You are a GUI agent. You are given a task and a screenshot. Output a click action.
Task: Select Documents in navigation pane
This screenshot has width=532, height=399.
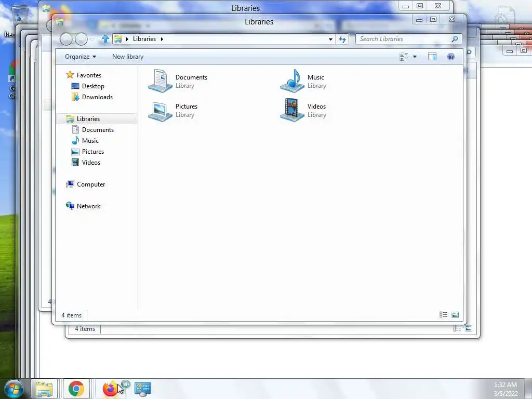click(x=98, y=129)
